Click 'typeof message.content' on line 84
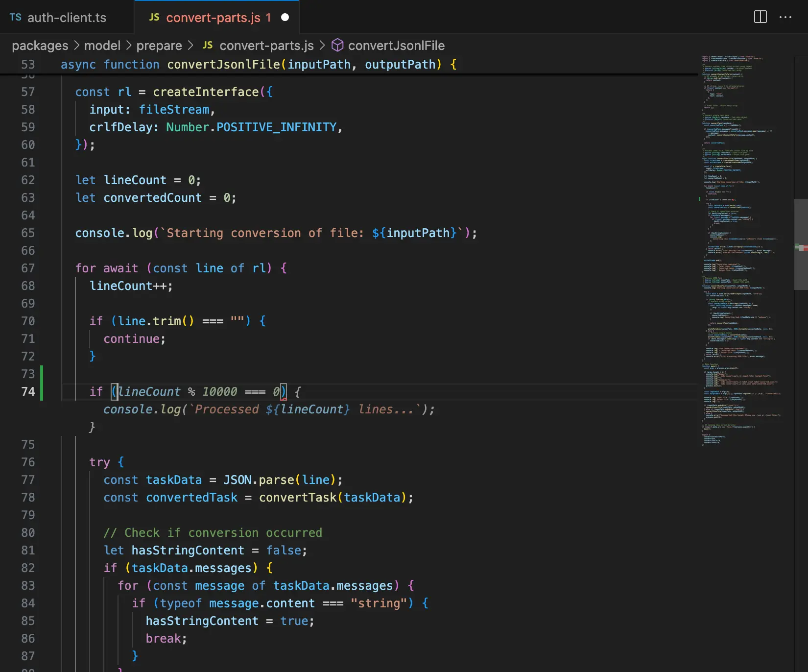This screenshot has height=672, width=808. coord(238,603)
